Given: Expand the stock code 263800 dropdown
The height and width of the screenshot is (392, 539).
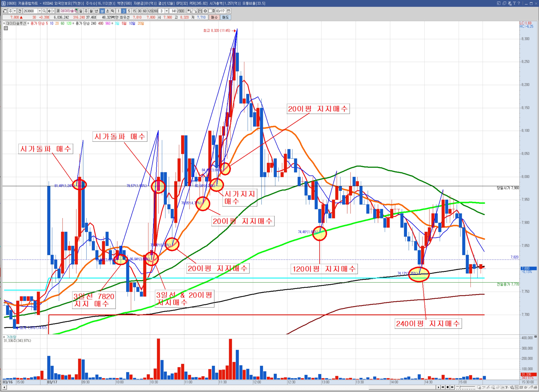Looking at the screenshot, I should [x=40, y=11].
